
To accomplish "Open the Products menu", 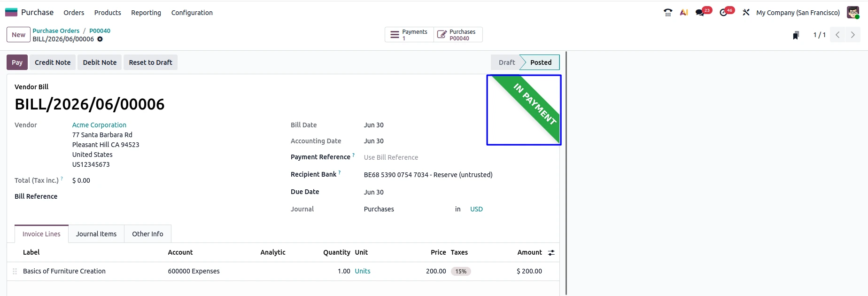I will (108, 13).
